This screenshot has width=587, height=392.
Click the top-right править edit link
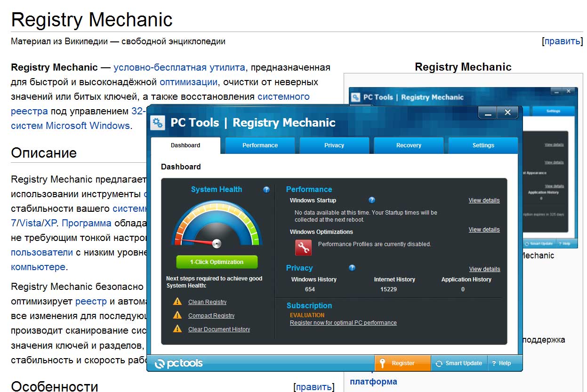click(x=562, y=41)
